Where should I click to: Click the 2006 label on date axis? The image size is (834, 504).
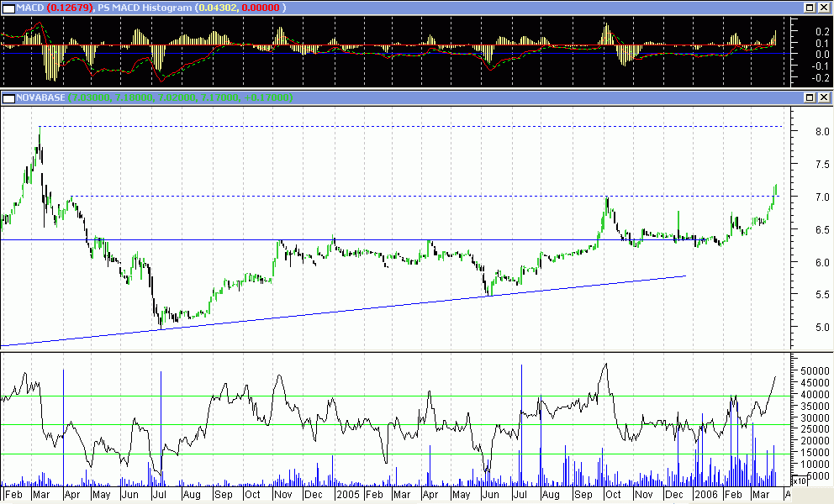705,495
